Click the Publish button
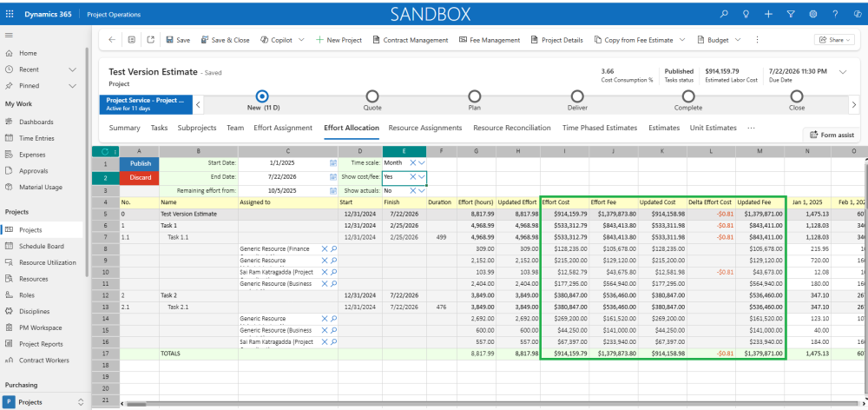 140,163
